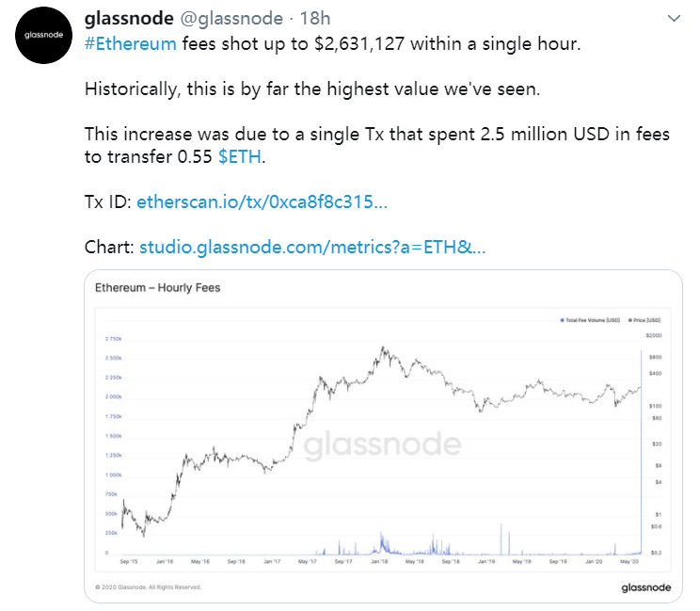Click the glassnode logo below the chart

point(644,587)
